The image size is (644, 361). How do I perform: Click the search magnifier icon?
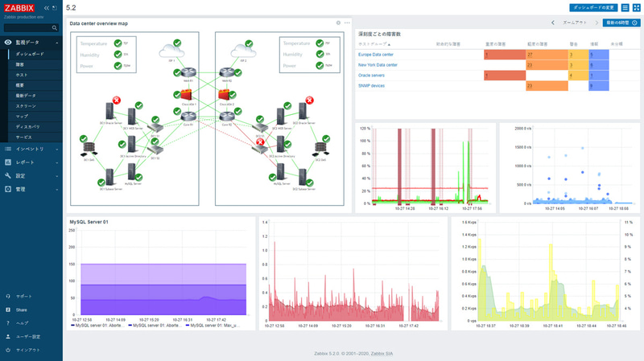coord(55,28)
